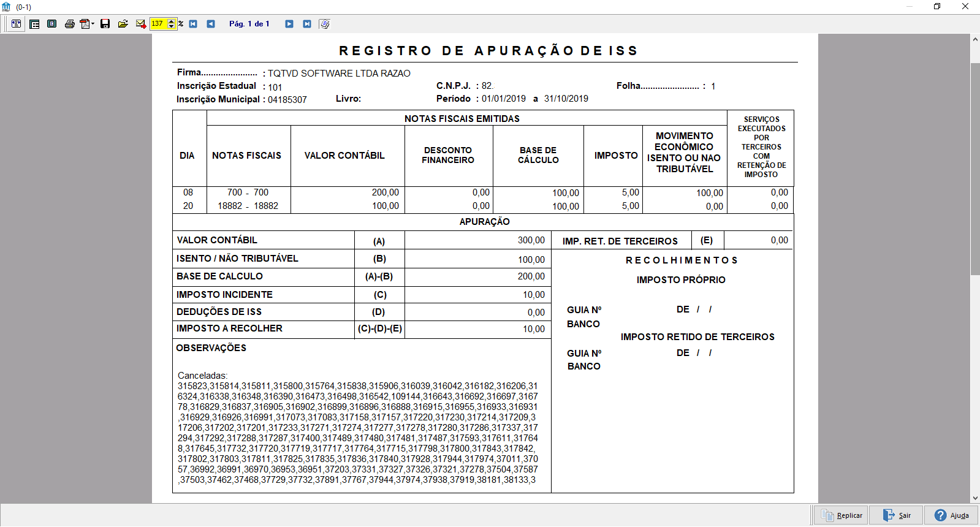Send report by email icon
980x527 pixels.
tap(141, 24)
